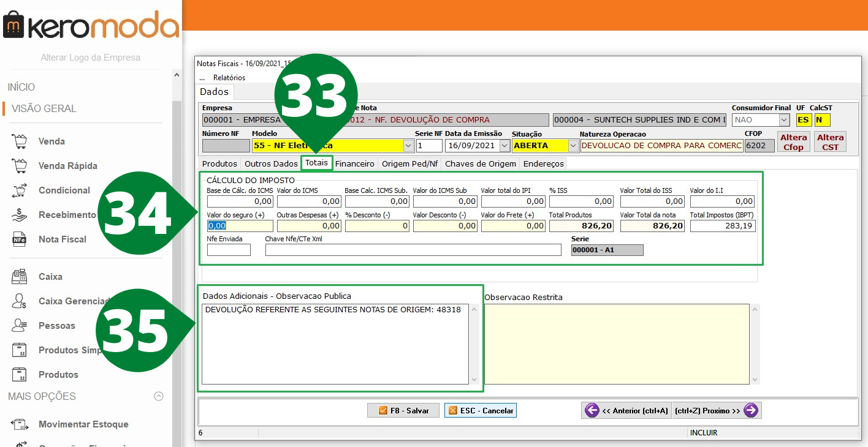Screen dimensions: 868x447
Task: Select the Condicional sidebar icon
Action: pos(19,190)
